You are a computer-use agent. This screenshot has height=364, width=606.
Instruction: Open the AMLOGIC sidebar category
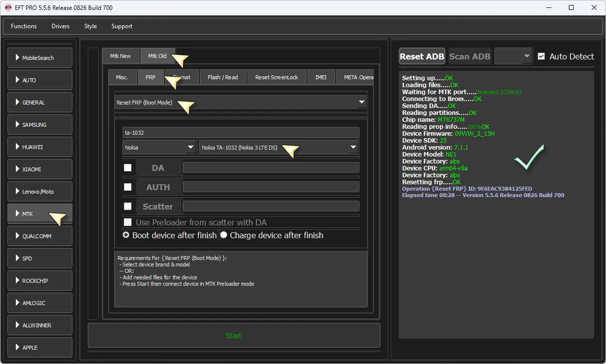(40, 303)
